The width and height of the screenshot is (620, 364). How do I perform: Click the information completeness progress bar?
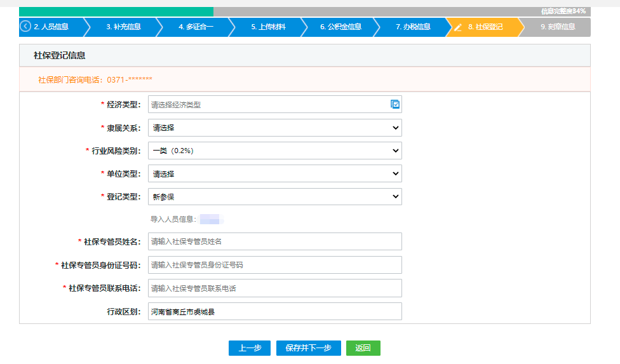(305, 11)
